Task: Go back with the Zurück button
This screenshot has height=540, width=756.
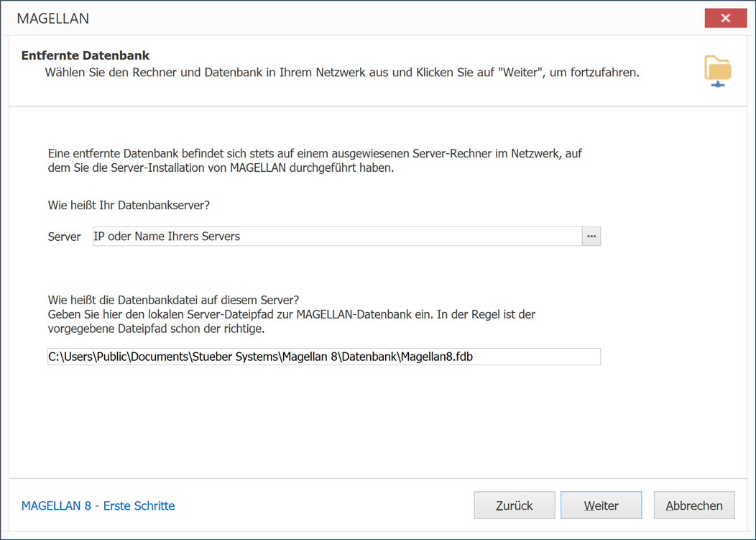Action: 515,505
